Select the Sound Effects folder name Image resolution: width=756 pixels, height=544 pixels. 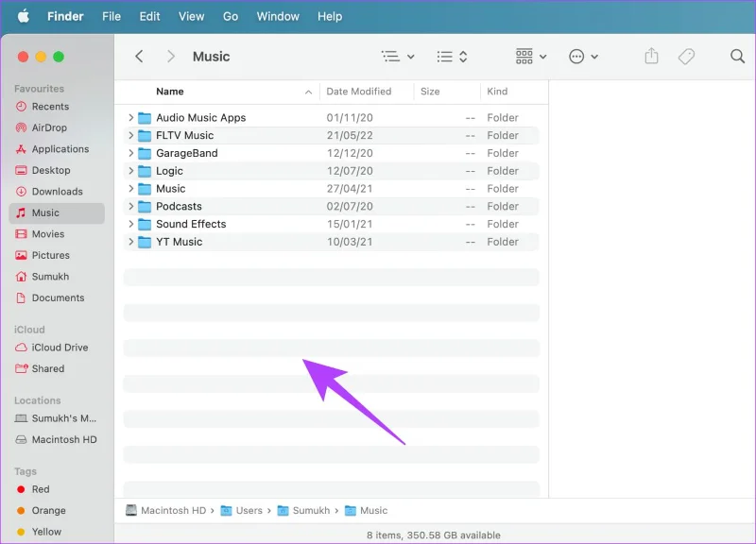coord(191,224)
